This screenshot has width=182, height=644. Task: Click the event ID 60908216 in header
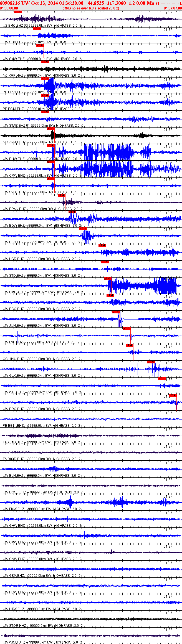(x=10, y=3)
